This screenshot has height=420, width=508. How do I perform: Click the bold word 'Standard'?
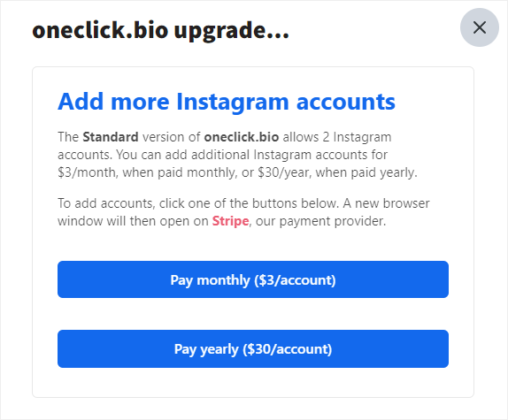[111, 137]
